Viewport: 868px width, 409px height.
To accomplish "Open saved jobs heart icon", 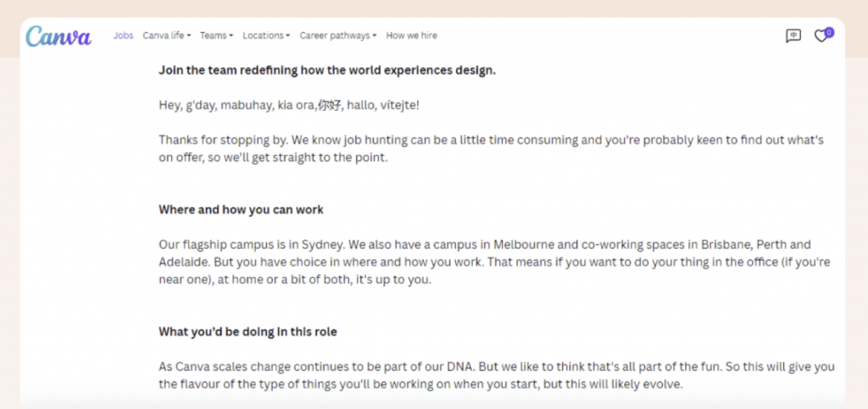I will [820, 36].
